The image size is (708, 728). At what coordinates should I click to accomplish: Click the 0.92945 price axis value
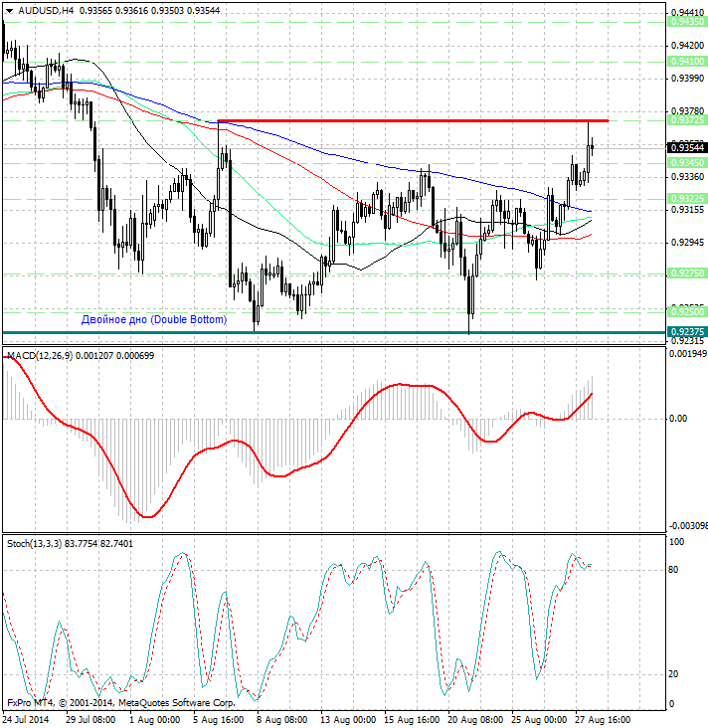click(687, 243)
